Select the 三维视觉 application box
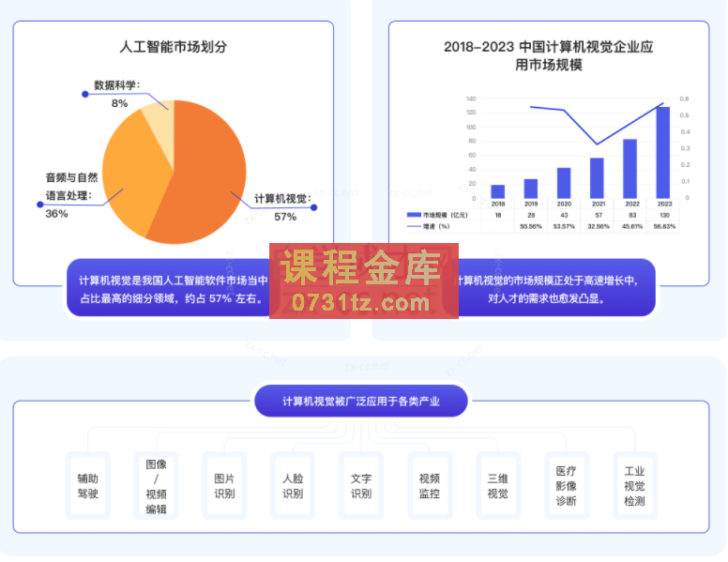The image size is (728, 562). coord(498,485)
